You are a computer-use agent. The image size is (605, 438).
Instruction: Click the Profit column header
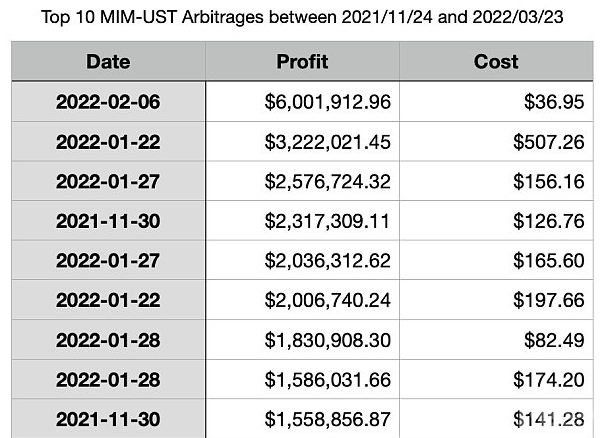(302, 62)
